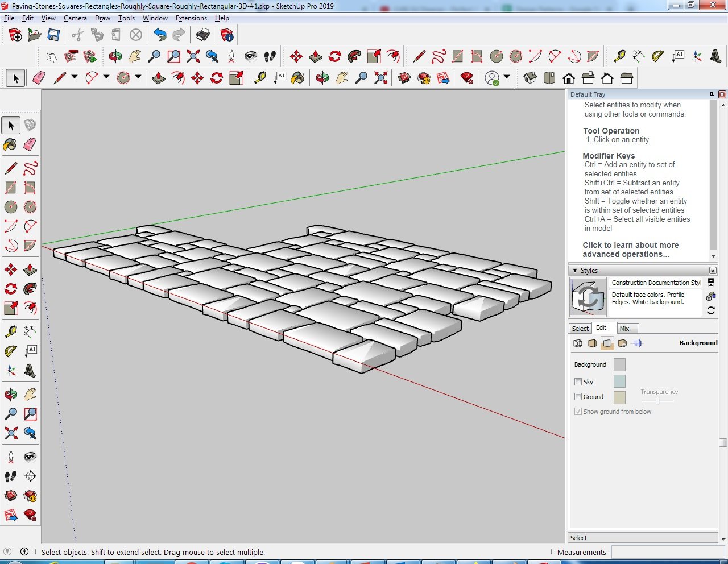Open the Camera menu
Screen dimensions: 728x564
75,18
